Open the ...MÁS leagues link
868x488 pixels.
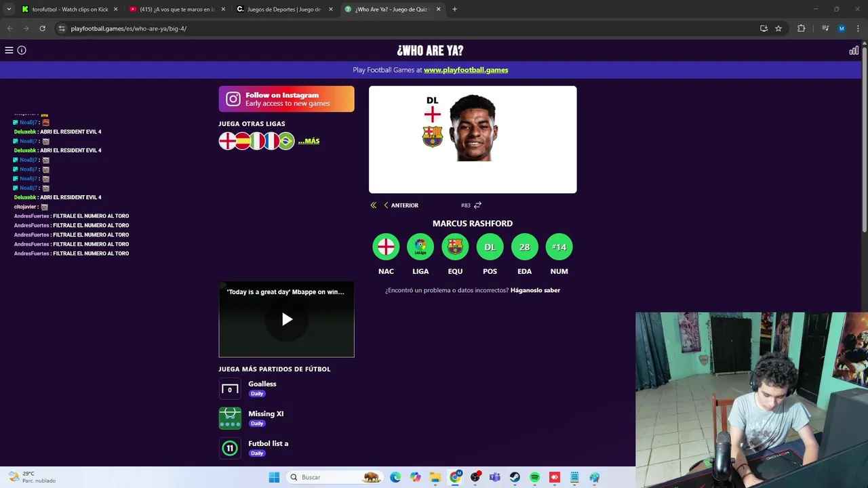pyautogui.click(x=309, y=141)
